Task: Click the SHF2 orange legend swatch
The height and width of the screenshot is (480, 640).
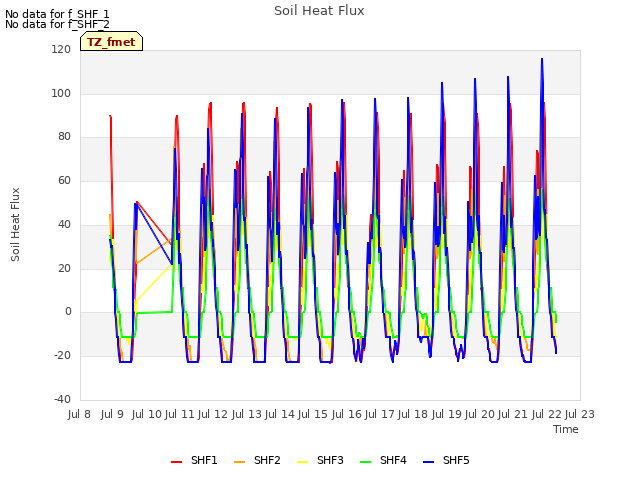Action: pos(239,462)
